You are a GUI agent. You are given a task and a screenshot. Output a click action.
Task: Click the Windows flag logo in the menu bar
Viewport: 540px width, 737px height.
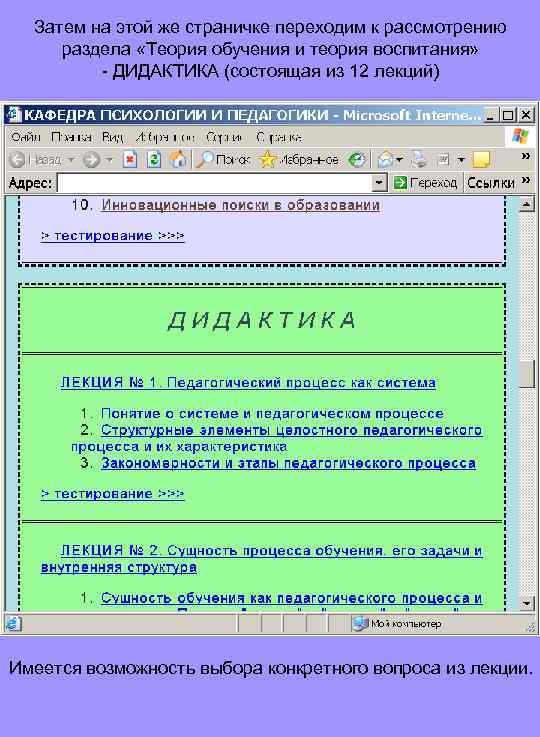[520, 137]
